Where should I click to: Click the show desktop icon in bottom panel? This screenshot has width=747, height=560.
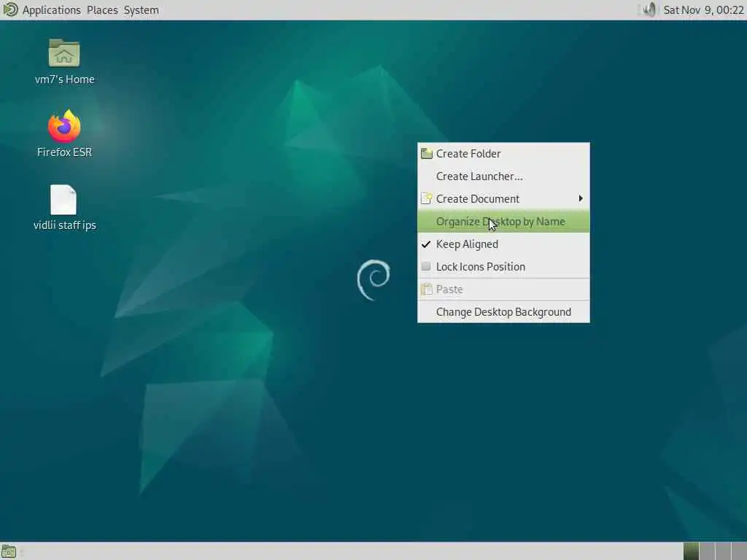point(9,552)
